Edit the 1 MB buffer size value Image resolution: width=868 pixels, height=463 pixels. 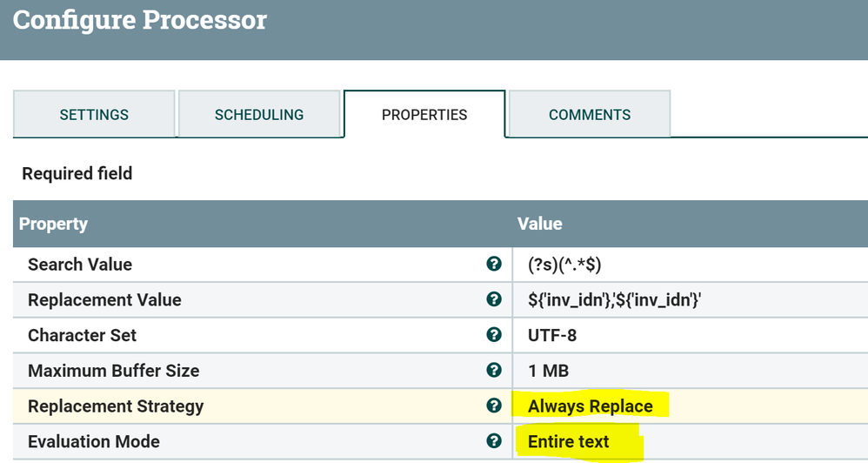(548, 371)
